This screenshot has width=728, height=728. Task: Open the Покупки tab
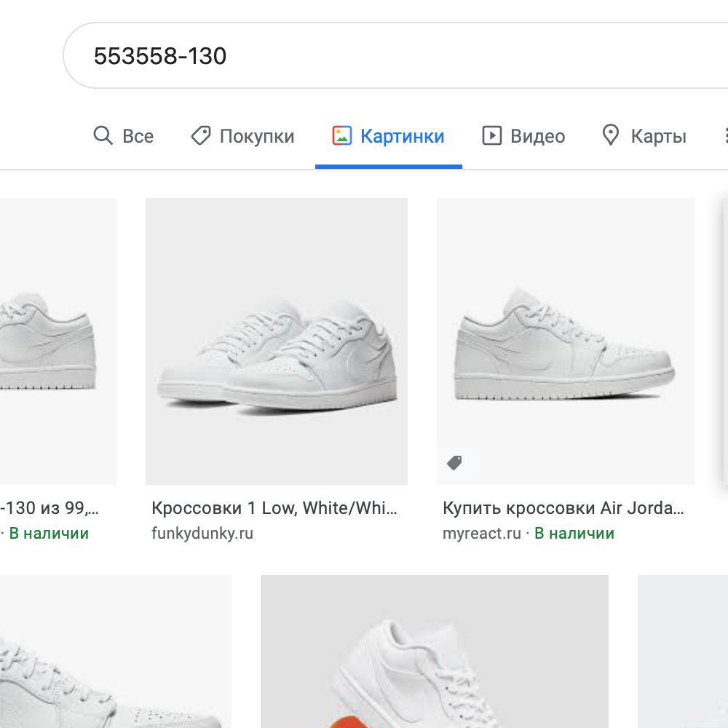[x=256, y=136]
